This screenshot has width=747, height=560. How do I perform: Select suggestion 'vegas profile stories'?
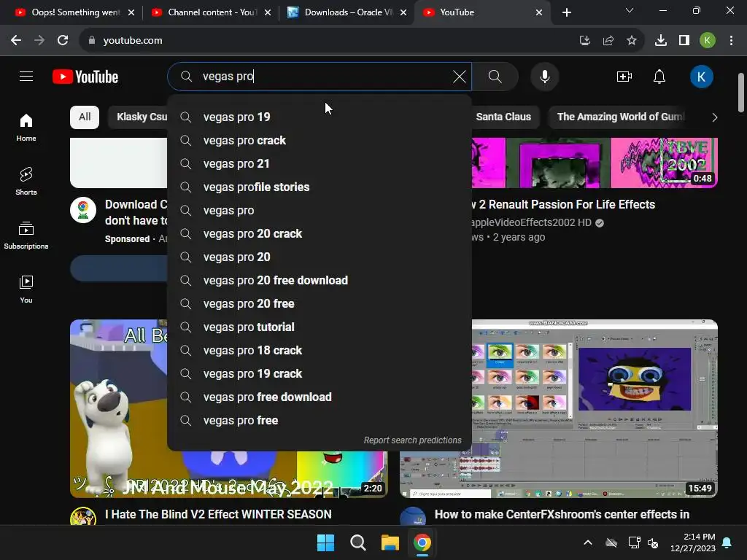tap(320, 187)
